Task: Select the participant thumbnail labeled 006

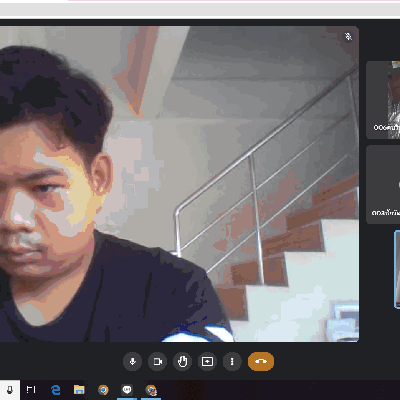Action: click(x=383, y=100)
